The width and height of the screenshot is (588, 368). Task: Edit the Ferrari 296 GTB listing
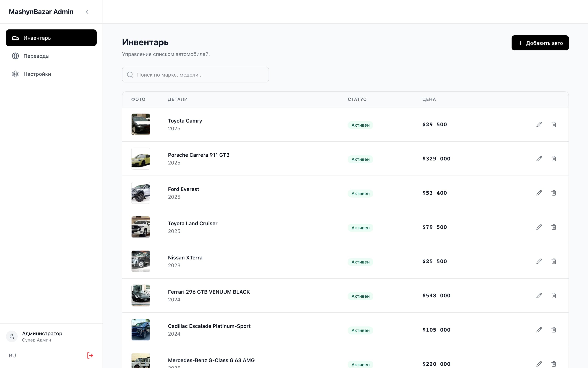[x=539, y=296]
